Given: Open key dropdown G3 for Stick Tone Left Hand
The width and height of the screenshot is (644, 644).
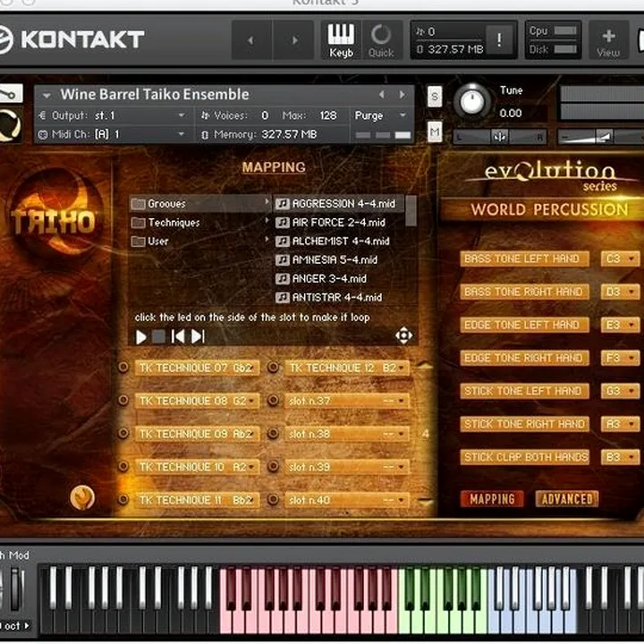Looking at the screenshot, I should (x=619, y=391).
